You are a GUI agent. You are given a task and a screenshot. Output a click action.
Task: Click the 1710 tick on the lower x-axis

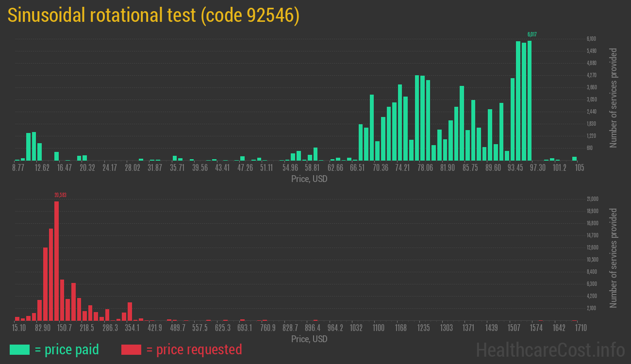pyautogui.click(x=581, y=328)
